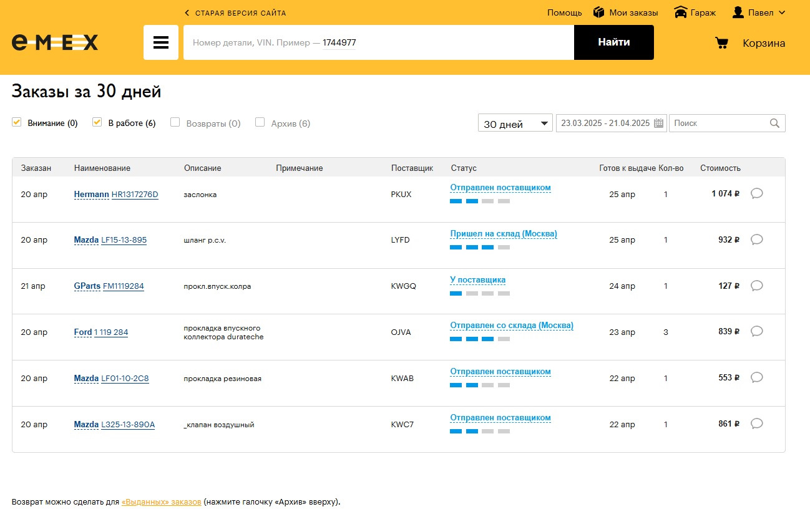Expand status "Пришел на склад (Москва)" details
This screenshot has width=810, height=532.
click(503, 234)
